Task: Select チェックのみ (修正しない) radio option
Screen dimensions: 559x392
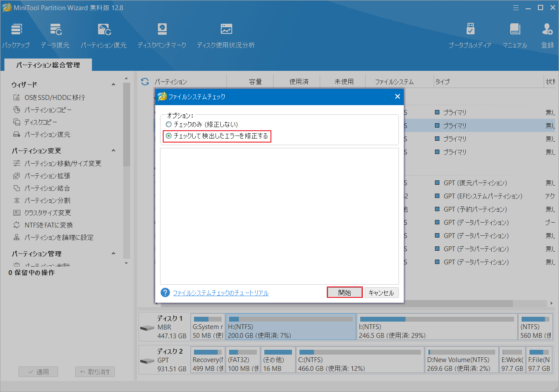Action: click(202, 125)
